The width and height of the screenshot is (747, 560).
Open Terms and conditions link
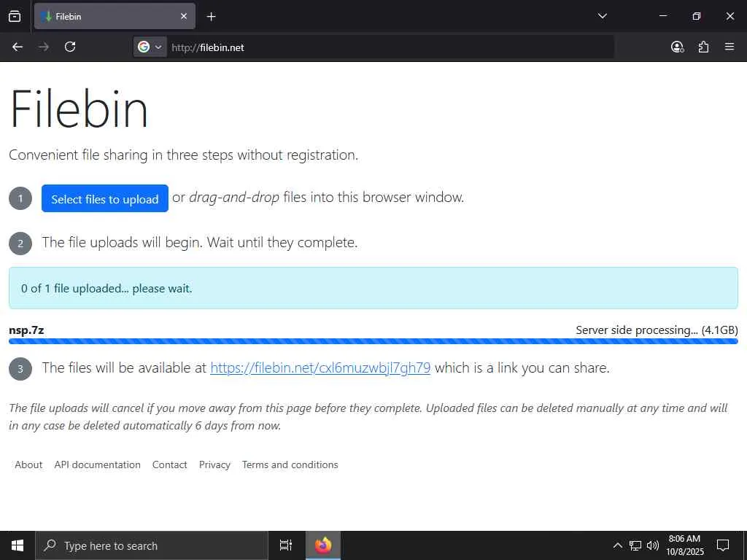point(290,464)
